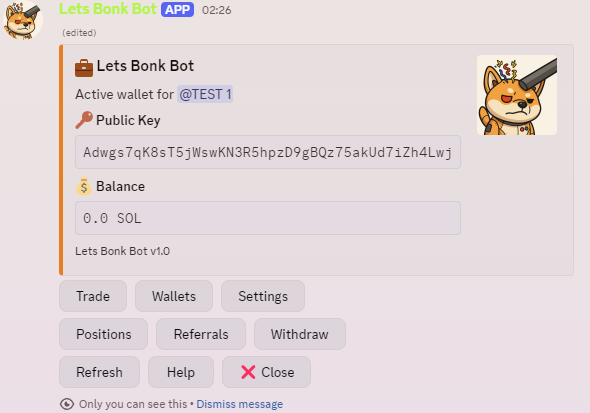The height and width of the screenshot is (413, 590).
Task: Click the eye icon near visibility notice
Action: 67,404
